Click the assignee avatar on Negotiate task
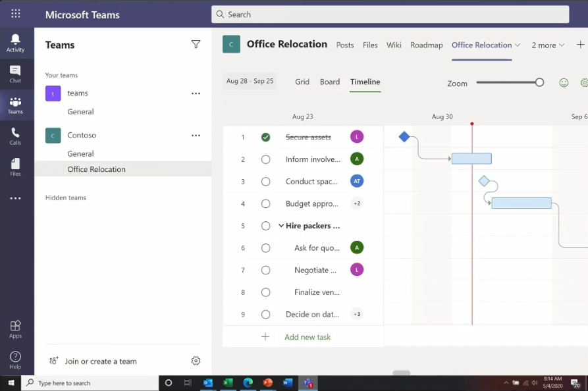 (x=357, y=269)
